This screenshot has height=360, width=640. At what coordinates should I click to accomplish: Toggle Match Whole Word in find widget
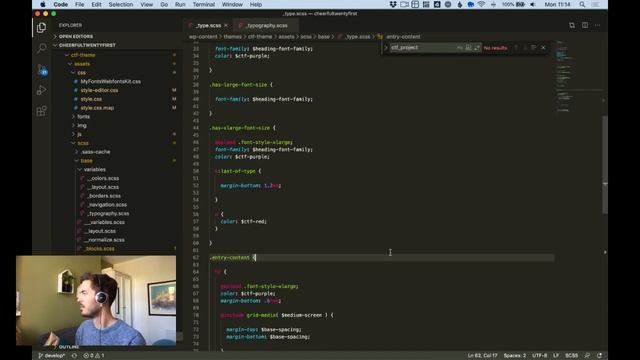(x=468, y=48)
